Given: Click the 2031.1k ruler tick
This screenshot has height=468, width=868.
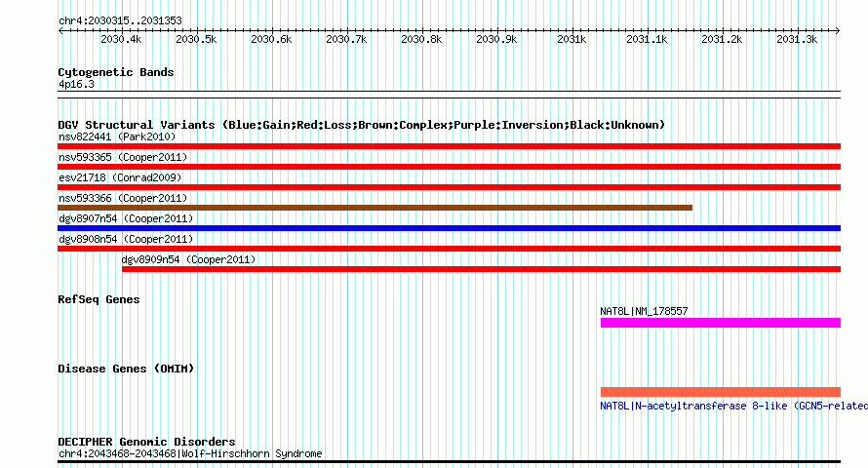Looking at the screenshot, I should pos(648,39).
